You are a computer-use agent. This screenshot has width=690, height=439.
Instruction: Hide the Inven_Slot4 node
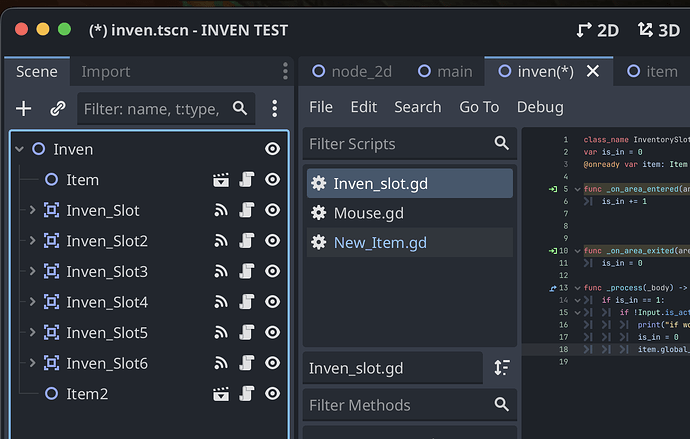point(272,302)
